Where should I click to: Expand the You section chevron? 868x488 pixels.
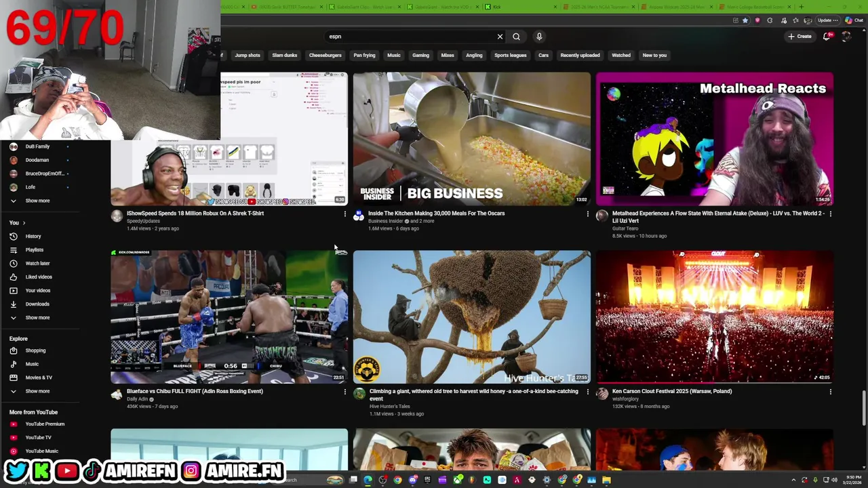click(x=24, y=223)
